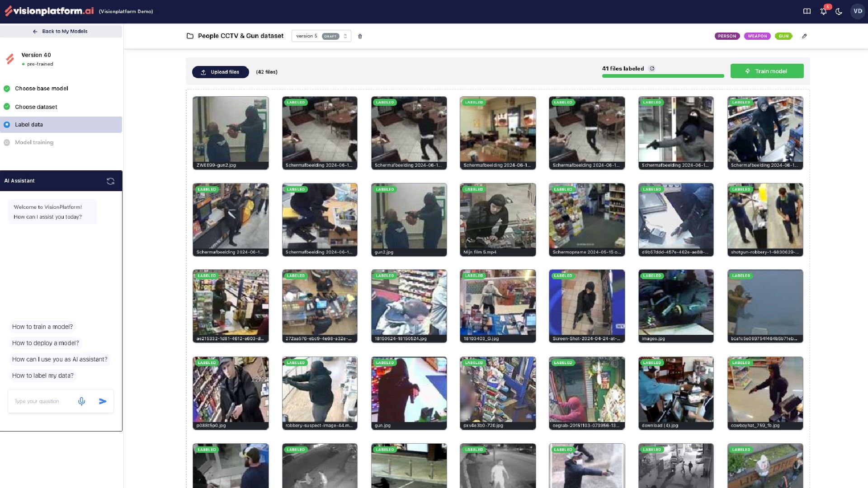Screen dimensions: 868x488
Task: Open the VD user avatar menu
Action: [857, 11]
